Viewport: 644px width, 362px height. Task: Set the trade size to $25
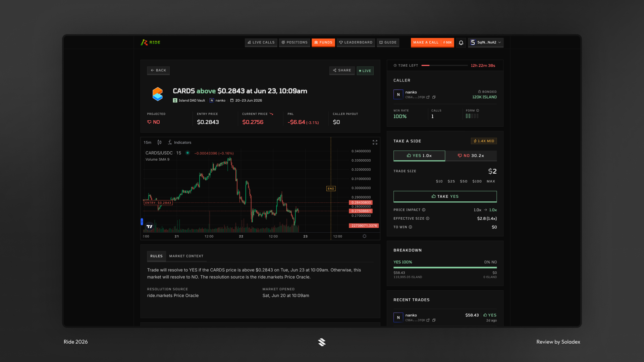(451, 181)
